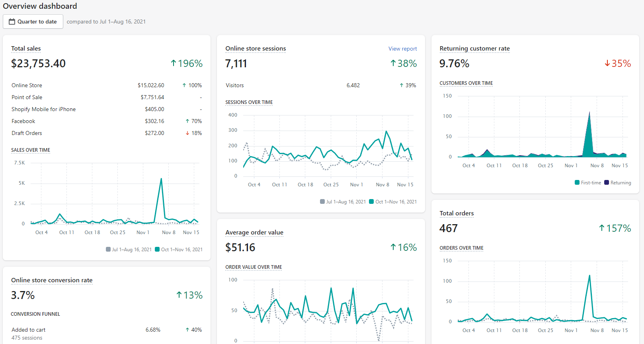Screen dimensions: 644x344
Task: Click the CUSTOMERS OVER TIME label
Action: click(x=466, y=83)
